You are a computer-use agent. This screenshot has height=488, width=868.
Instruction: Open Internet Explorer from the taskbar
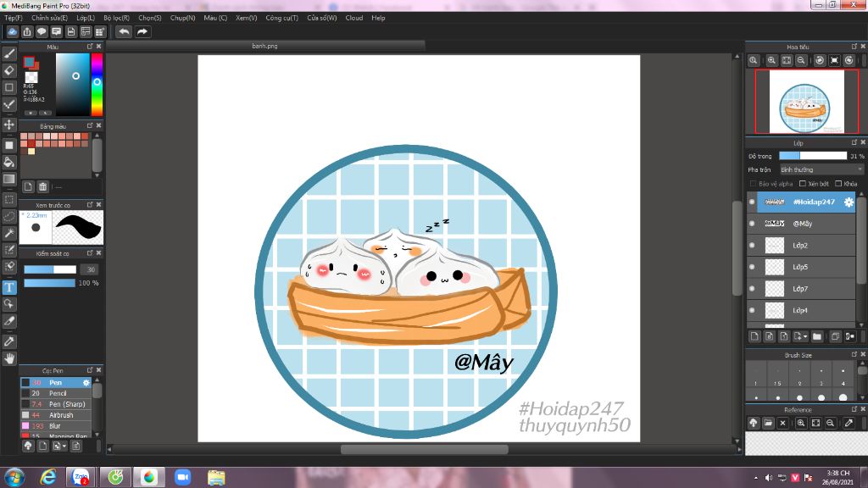pyautogui.click(x=48, y=477)
